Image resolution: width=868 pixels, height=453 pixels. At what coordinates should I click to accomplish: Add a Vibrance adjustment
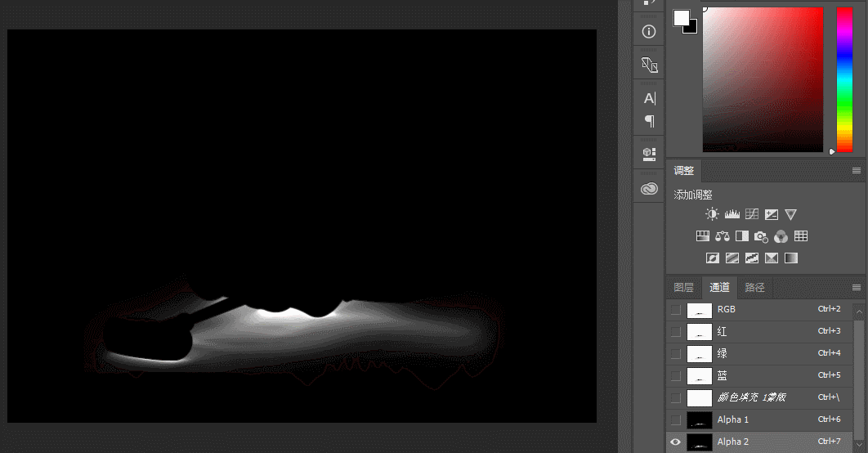point(790,214)
